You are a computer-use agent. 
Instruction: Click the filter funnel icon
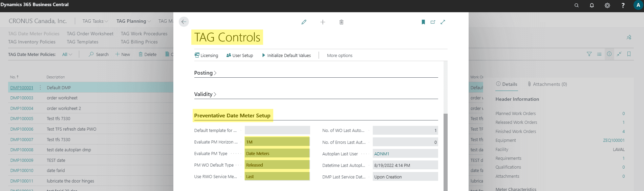tap(589, 54)
